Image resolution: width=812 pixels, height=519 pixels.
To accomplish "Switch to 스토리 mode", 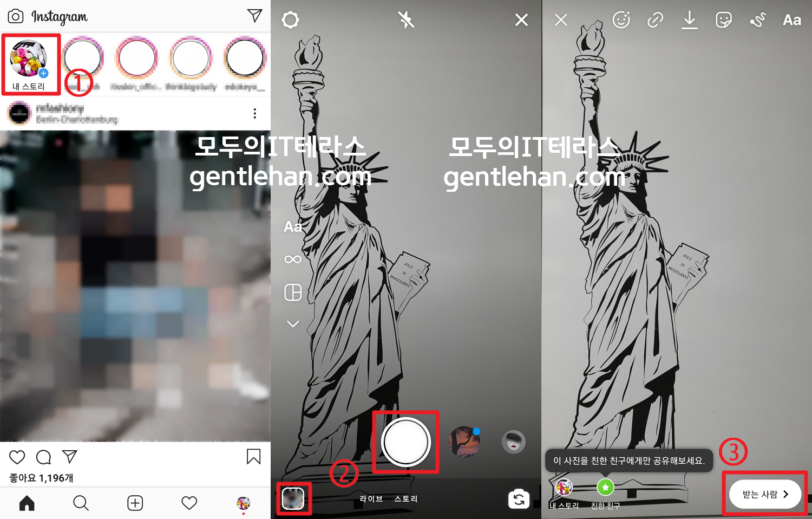I will (x=406, y=498).
